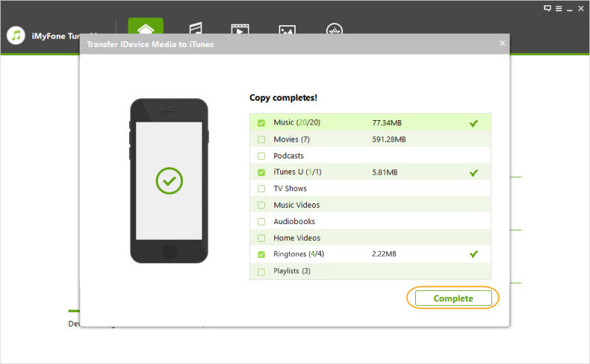Check the Podcasts checkbox
The width and height of the screenshot is (590, 364).
click(261, 155)
